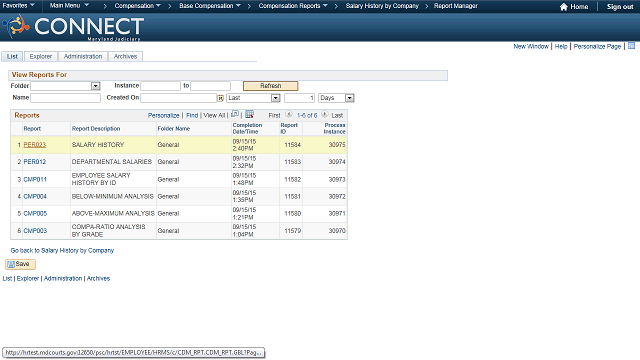Image resolution: width=640 pixels, height=360 pixels.
Task: Go back to Salary History by Company
Action: point(62,250)
